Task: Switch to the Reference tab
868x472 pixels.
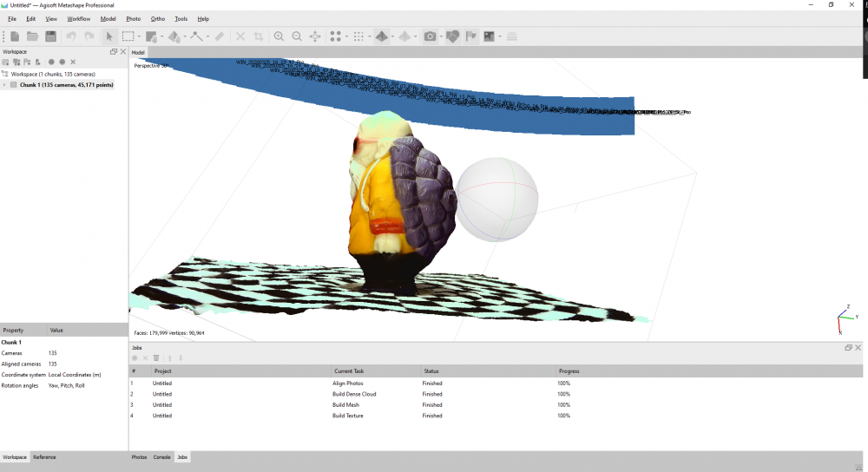Action: [x=44, y=457]
